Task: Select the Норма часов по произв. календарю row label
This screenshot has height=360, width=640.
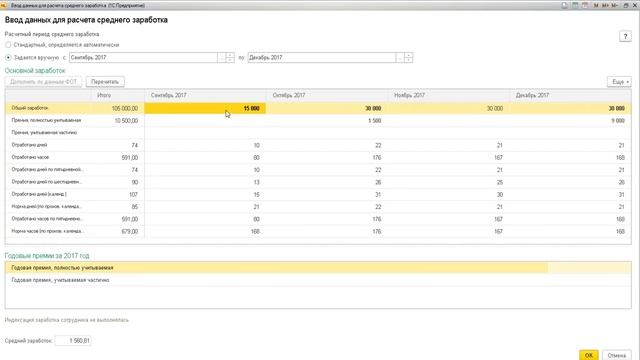Action: pos(48,231)
